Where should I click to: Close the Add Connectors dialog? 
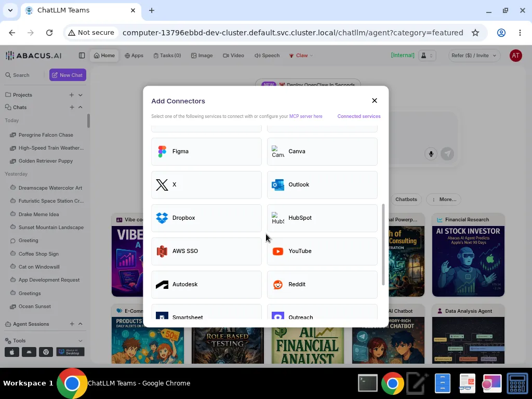(x=374, y=100)
